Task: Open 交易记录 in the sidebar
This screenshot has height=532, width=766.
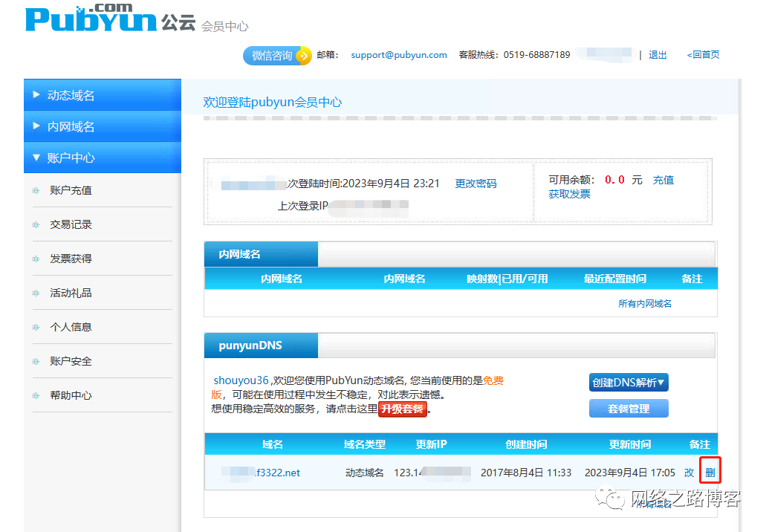Action: (x=71, y=224)
